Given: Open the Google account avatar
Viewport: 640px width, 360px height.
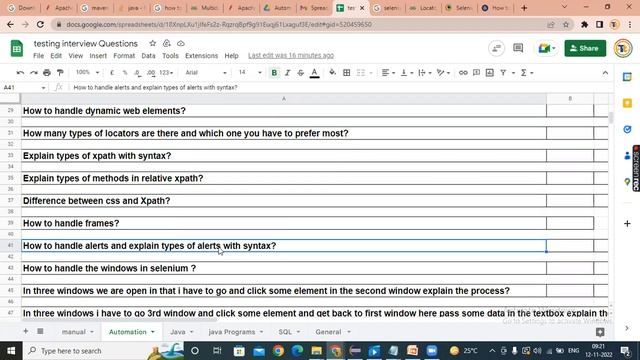Looking at the screenshot, I should pos(623,48).
